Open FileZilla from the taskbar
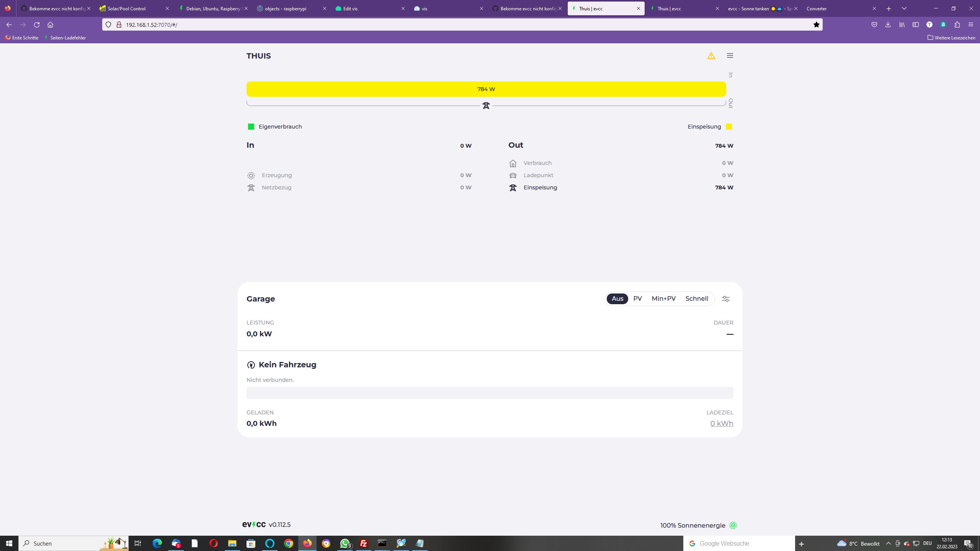This screenshot has height=551, width=980. (363, 543)
